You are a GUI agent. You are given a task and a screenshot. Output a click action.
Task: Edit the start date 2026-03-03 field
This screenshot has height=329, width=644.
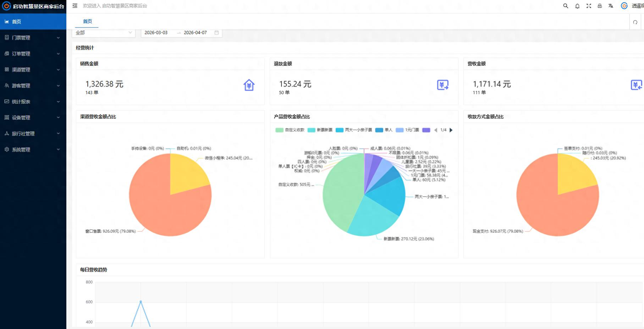[x=156, y=33]
